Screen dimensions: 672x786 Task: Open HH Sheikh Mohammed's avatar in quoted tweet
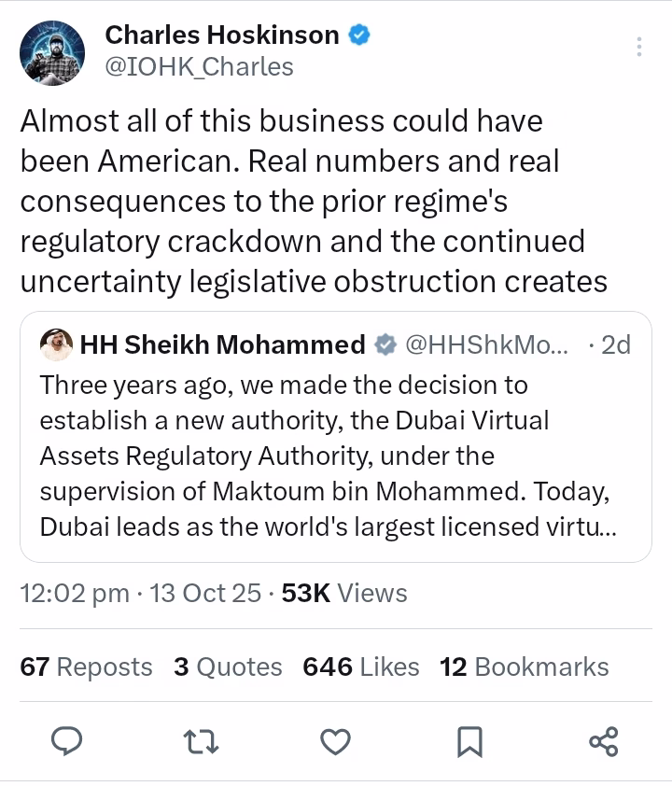tap(57, 345)
